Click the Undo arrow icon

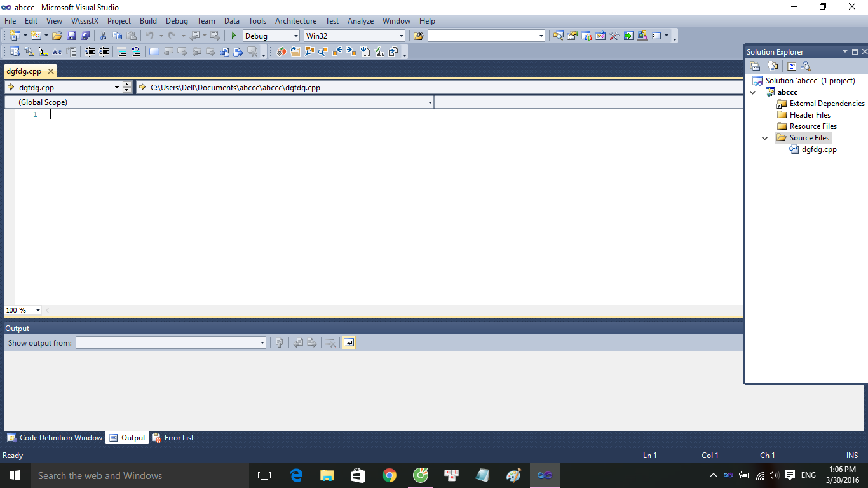pyautogui.click(x=150, y=36)
